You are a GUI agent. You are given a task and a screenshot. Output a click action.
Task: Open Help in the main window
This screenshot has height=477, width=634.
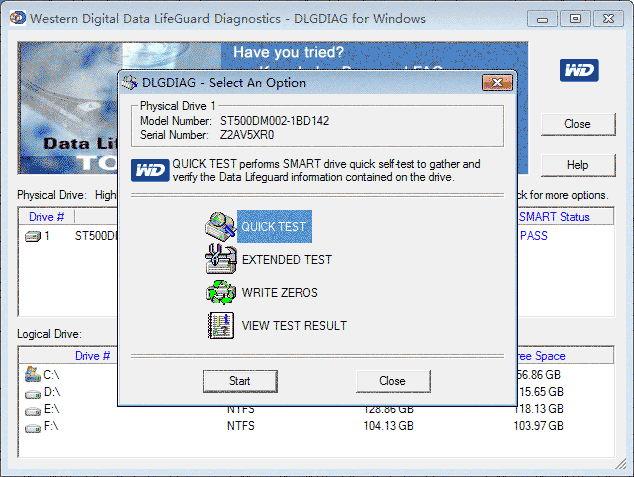click(x=578, y=165)
